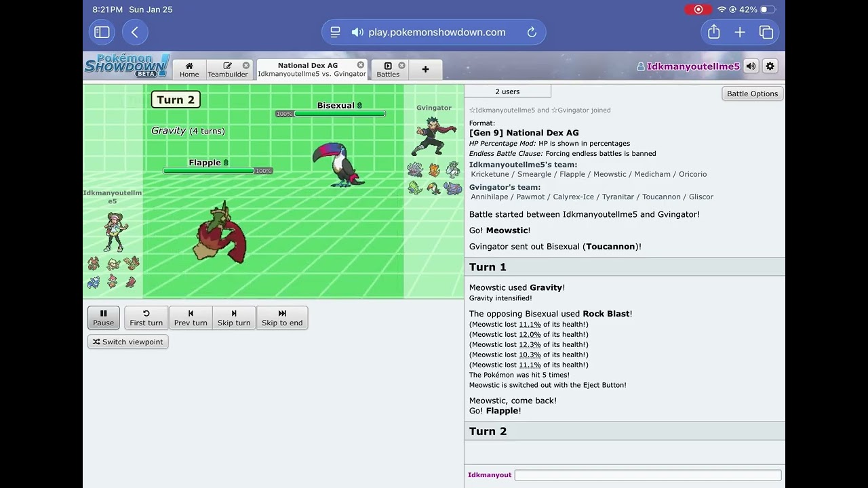Click the 12.3% damage value in log
868x488 pixels.
point(530,345)
